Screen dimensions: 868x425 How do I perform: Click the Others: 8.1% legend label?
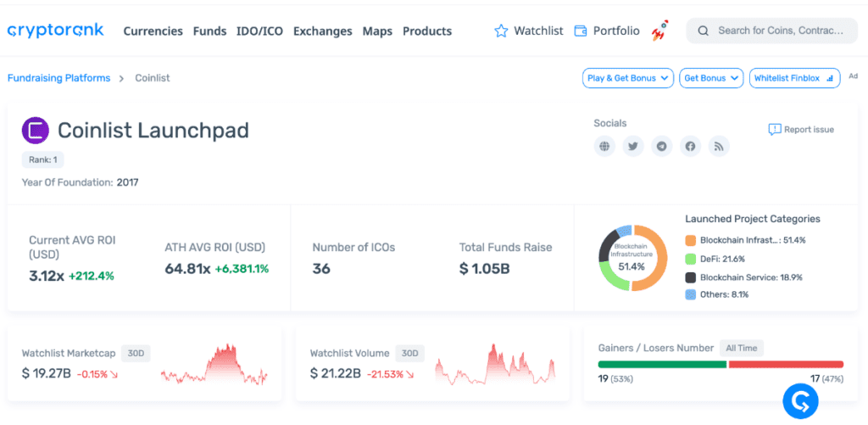point(724,294)
